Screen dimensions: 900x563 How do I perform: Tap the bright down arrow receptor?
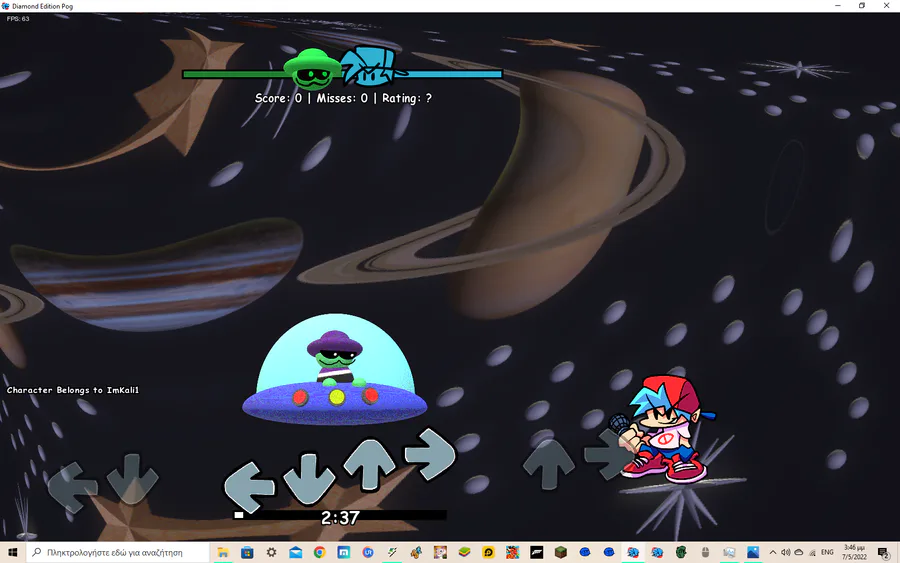pyautogui.click(x=309, y=479)
